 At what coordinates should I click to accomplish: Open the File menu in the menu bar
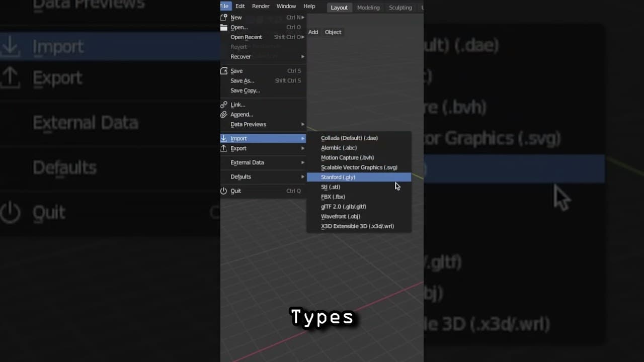click(224, 6)
